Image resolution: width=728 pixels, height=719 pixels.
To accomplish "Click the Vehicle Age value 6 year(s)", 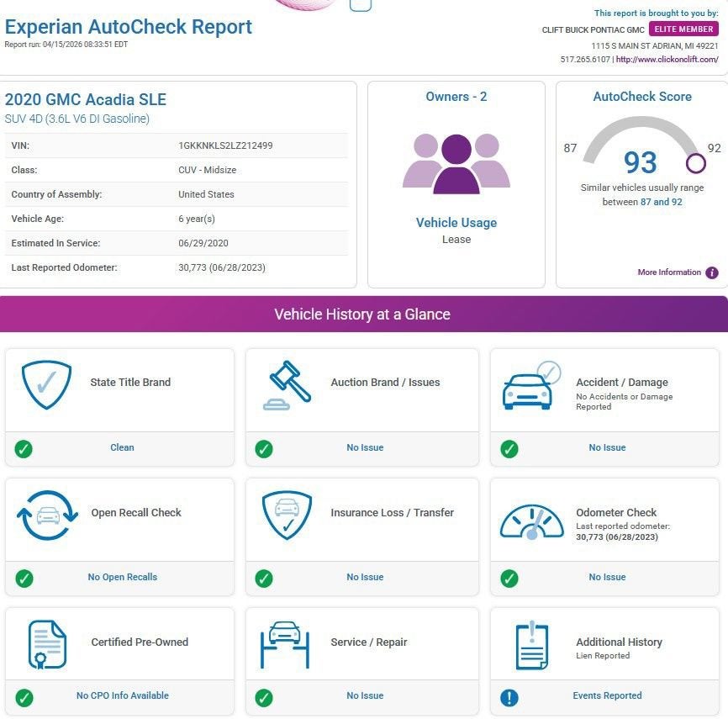I will click(197, 219).
